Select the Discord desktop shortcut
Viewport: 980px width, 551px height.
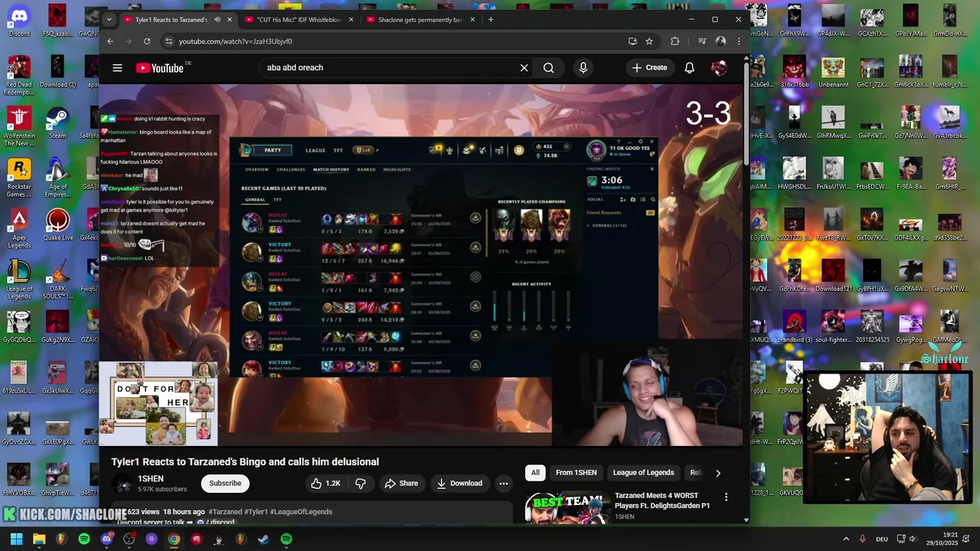coord(19,21)
